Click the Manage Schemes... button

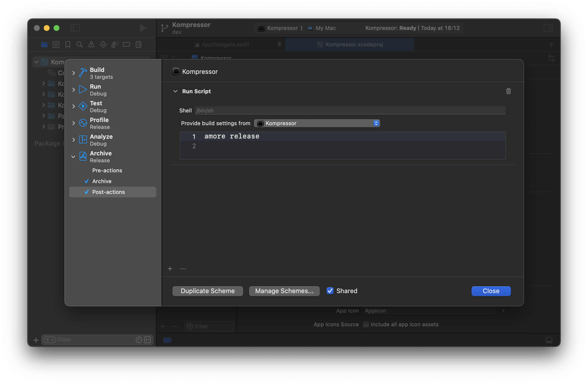point(284,291)
